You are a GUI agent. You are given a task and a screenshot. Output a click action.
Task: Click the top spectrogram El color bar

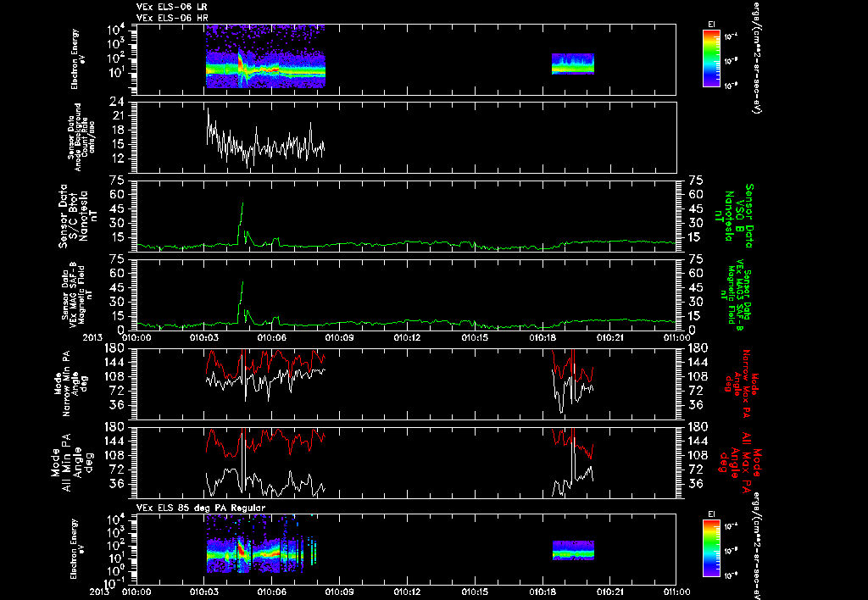coord(711,58)
